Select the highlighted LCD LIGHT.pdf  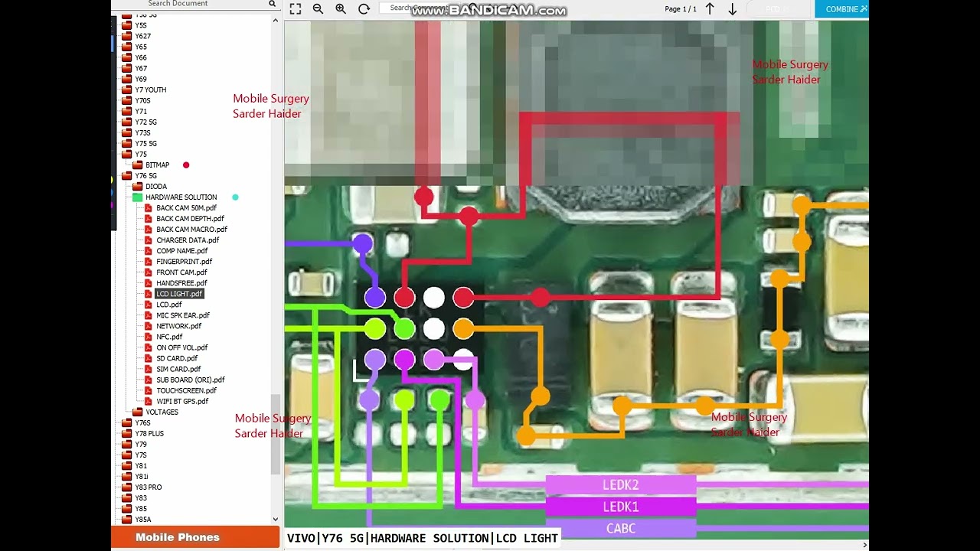[x=179, y=293]
